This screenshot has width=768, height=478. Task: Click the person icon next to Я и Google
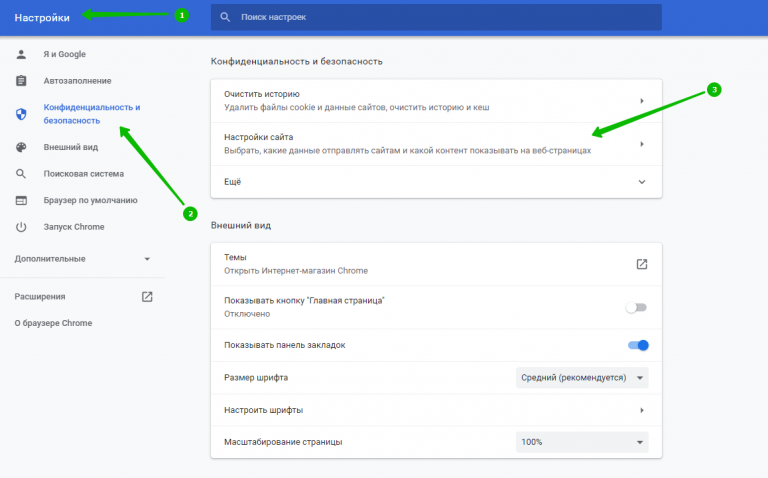click(21, 54)
